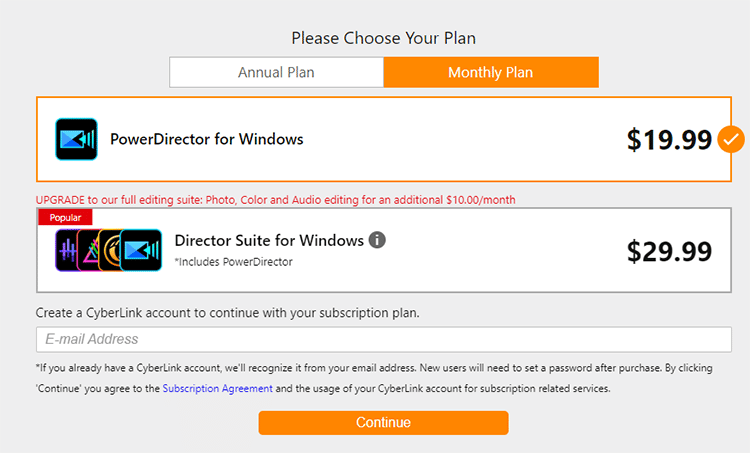The width and height of the screenshot is (750, 453).
Task: Click the $19.99 PowerDirector price
Action: click(x=669, y=139)
